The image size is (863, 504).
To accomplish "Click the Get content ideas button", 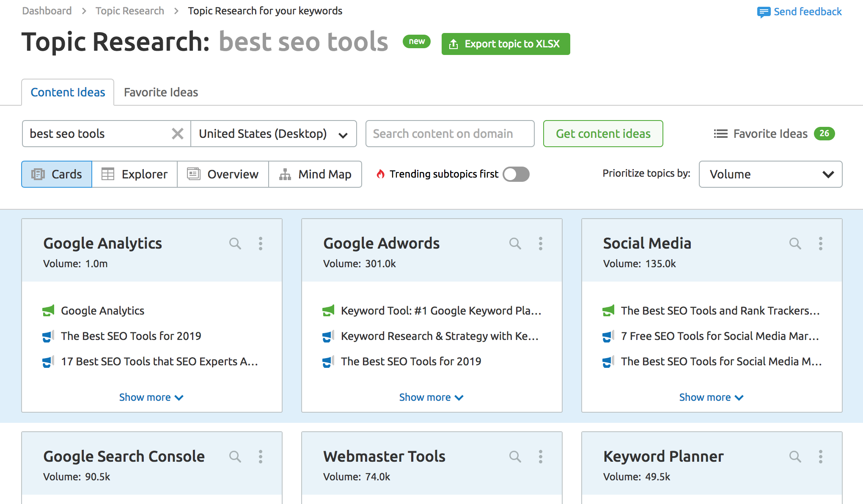I will (x=603, y=134).
